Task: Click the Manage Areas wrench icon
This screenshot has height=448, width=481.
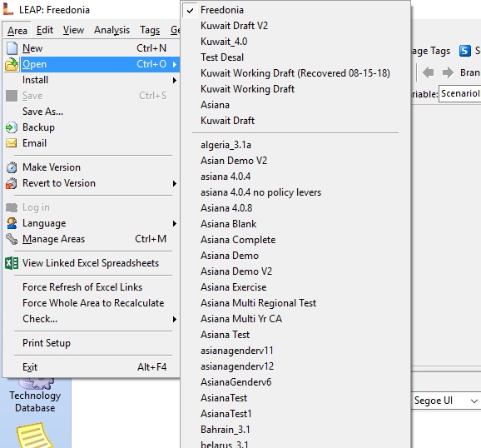Action: (12, 239)
